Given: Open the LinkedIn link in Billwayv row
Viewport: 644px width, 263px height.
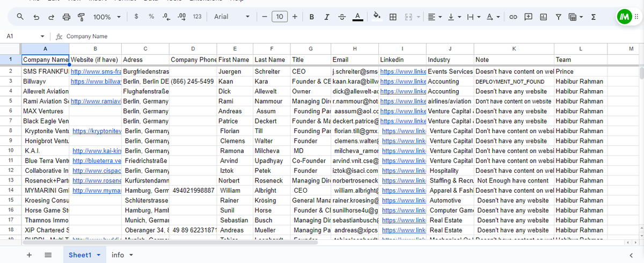Looking at the screenshot, I should click(402, 82).
